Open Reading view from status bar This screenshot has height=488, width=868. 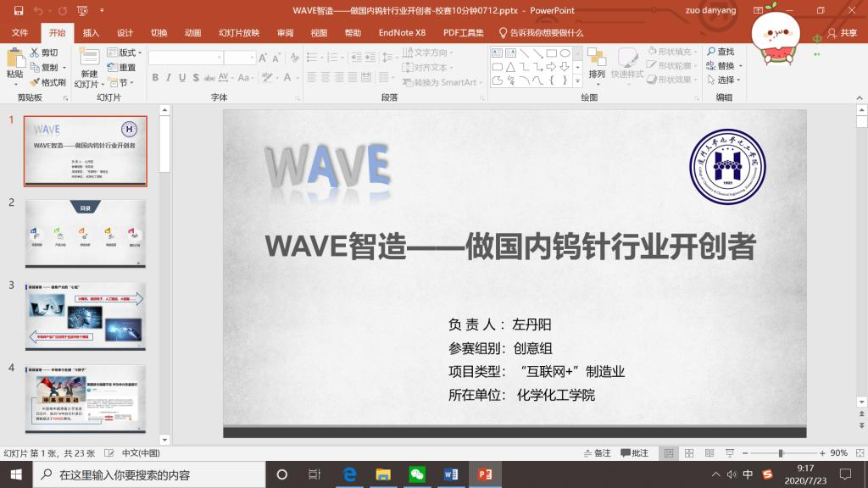708,453
